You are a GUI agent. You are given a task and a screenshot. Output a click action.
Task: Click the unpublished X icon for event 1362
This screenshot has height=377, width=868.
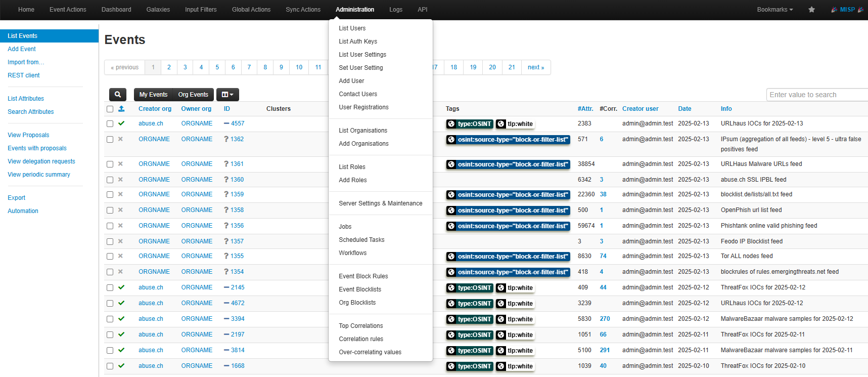(x=120, y=139)
